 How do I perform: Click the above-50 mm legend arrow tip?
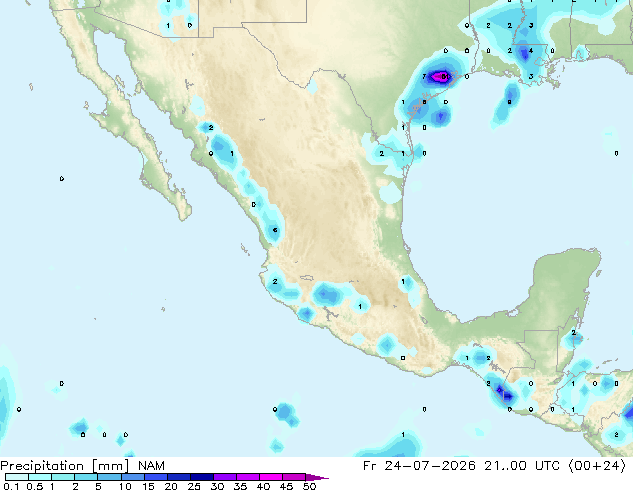pos(317,478)
